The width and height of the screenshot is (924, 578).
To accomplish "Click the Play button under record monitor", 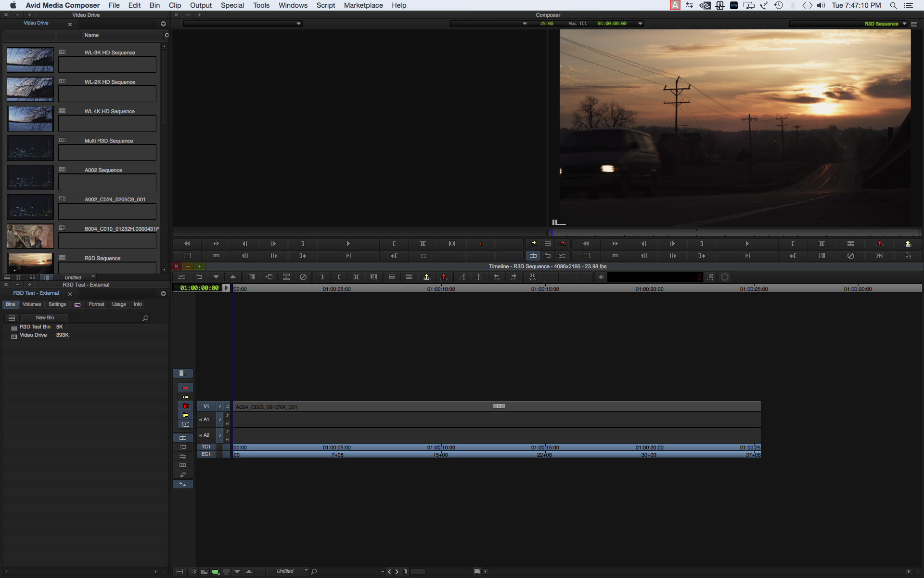I will point(747,244).
